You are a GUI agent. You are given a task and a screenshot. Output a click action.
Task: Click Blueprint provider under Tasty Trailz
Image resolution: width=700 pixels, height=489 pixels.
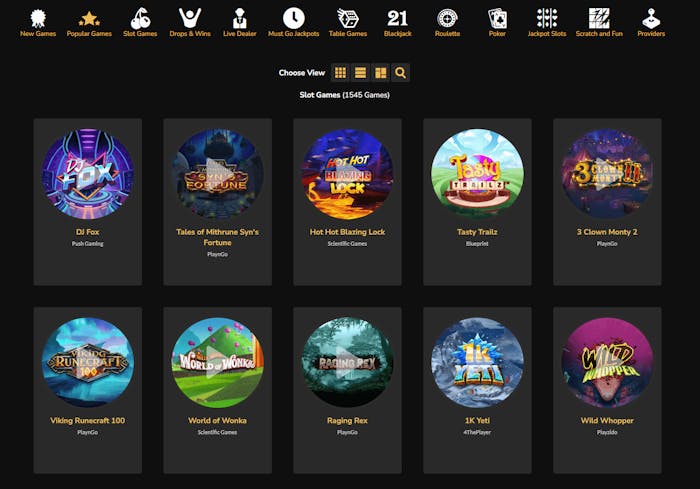click(477, 244)
